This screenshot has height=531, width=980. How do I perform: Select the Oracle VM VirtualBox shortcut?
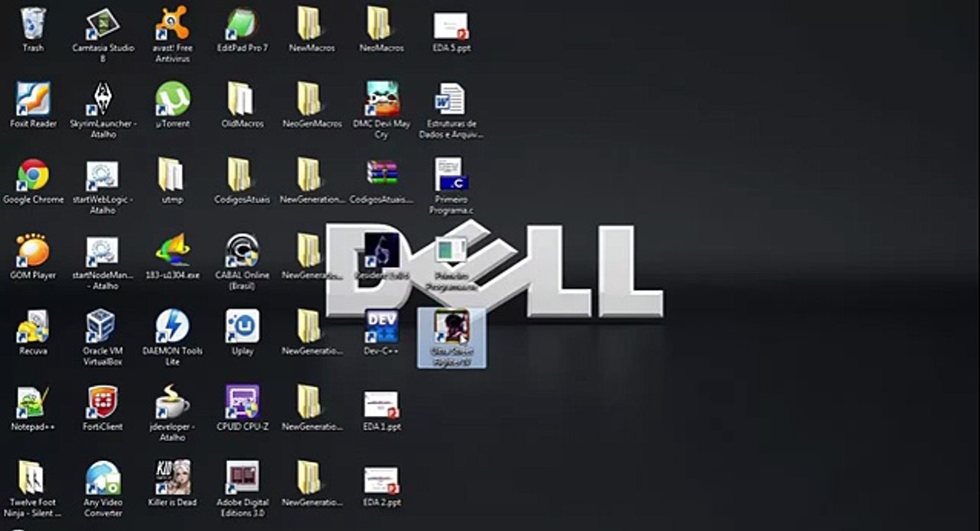[103, 339]
